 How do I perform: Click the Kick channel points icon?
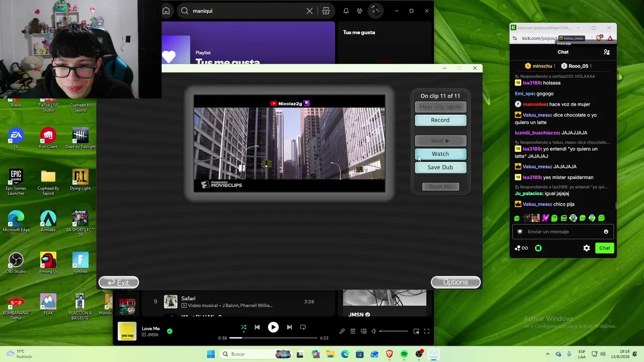[521, 248]
